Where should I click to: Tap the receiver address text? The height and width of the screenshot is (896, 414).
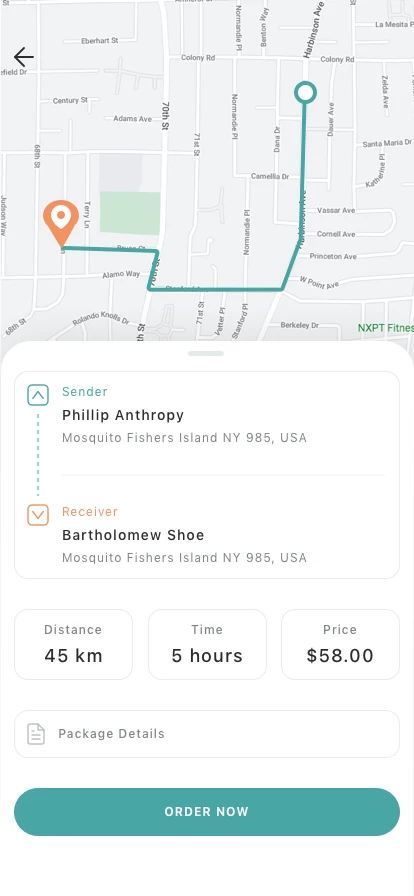point(184,558)
